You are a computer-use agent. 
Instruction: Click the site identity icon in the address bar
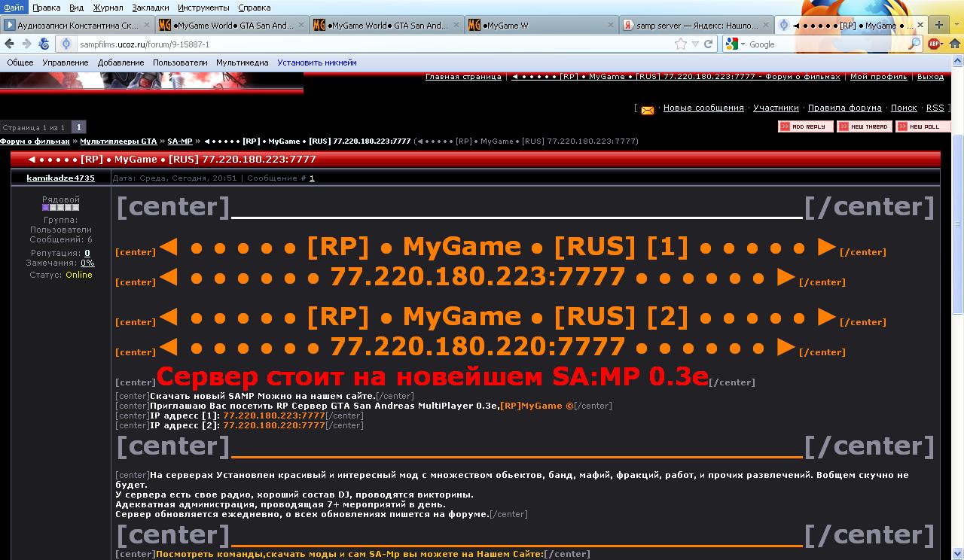tap(67, 44)
